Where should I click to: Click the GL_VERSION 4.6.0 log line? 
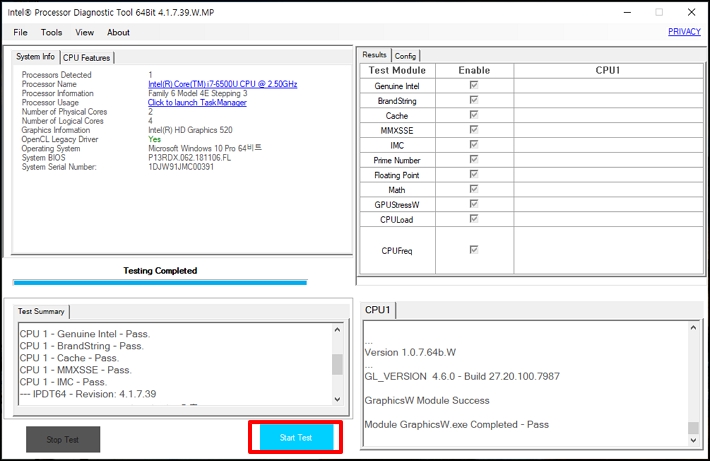click(462, 376)
